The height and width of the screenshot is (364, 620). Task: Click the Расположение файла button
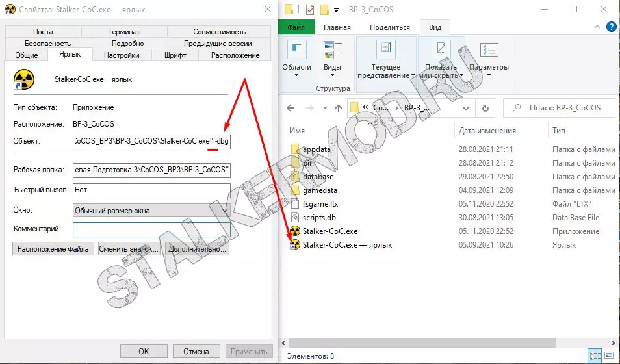pyautogui.click(x=53, y=249)
